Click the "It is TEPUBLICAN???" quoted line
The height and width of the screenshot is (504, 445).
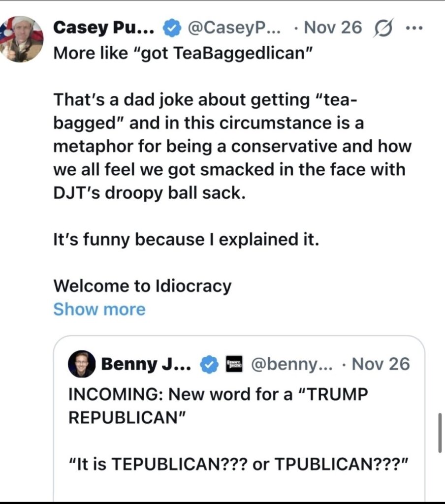[x=239, y=463]
